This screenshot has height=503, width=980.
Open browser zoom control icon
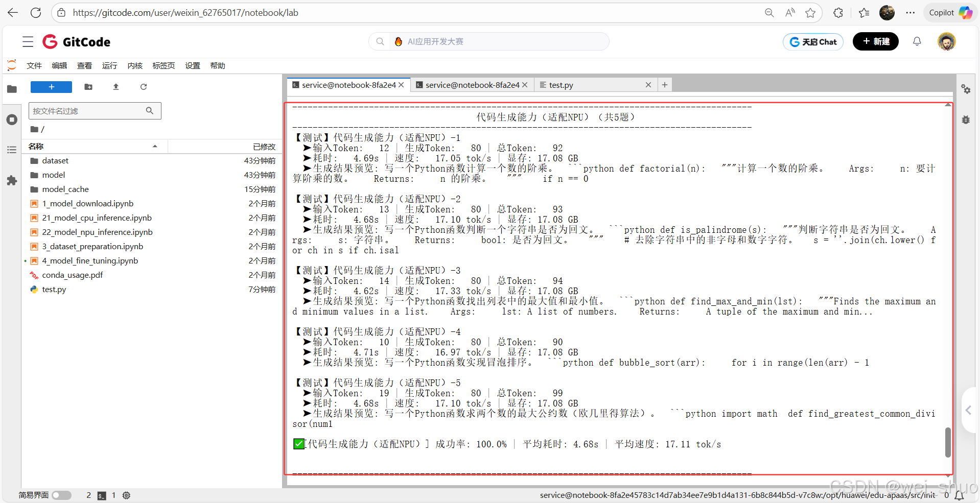769,13
